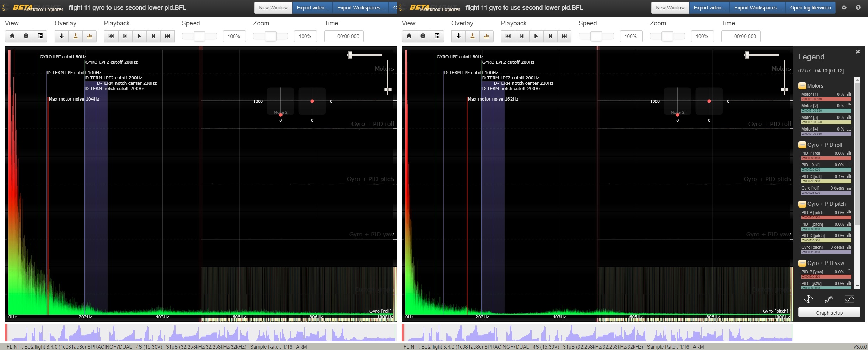Click Export Workspaces in the left window
Screen dimensions: 868x350
360,8
